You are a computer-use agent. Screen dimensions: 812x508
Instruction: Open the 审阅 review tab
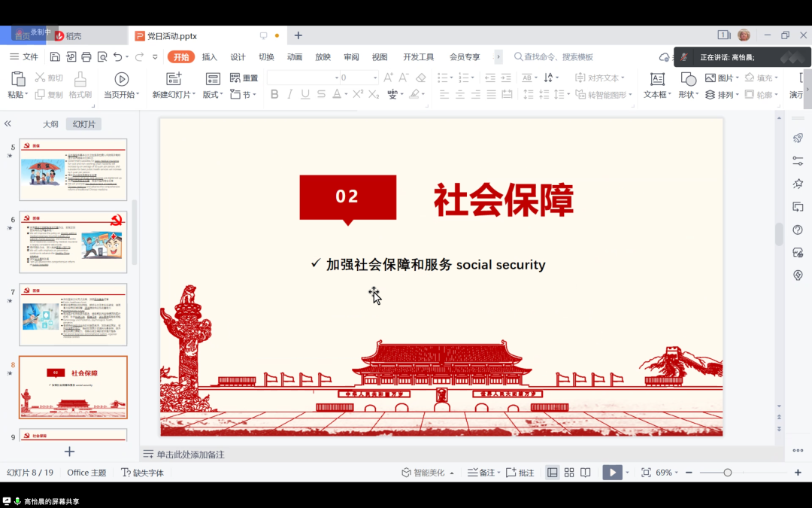pyautogui.click(x=351, y=56)
